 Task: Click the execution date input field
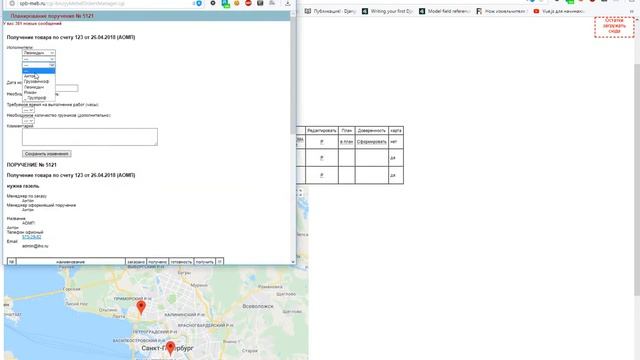pyautogui.click(x=67, y=88)
